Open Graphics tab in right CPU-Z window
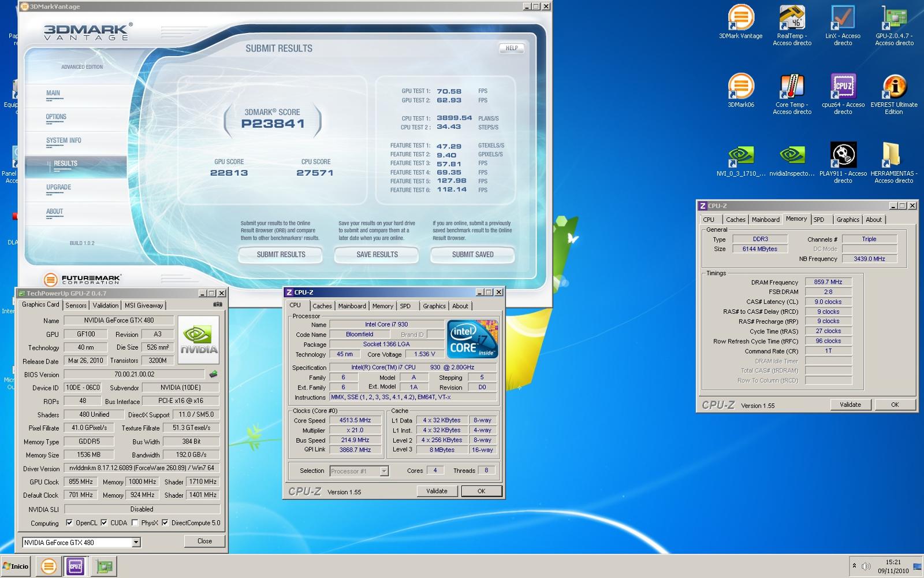Screen dimensions: 924x578 [x=848, y=220]
